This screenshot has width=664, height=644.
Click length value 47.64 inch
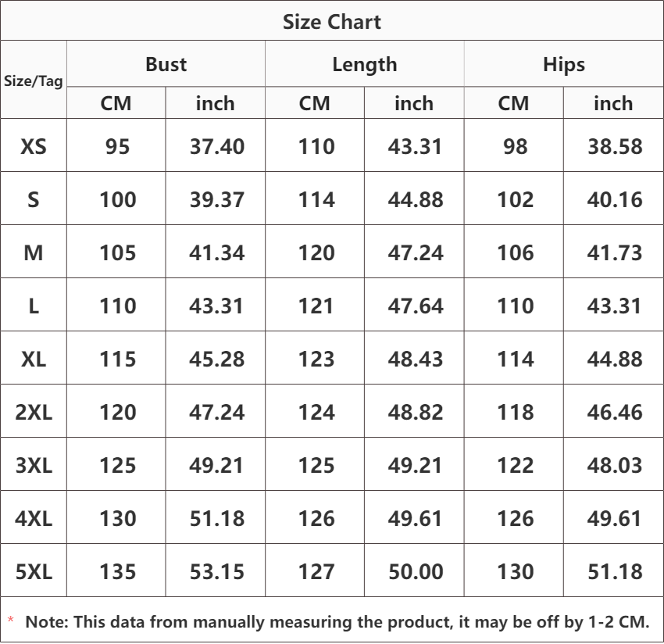pos(416,306)
